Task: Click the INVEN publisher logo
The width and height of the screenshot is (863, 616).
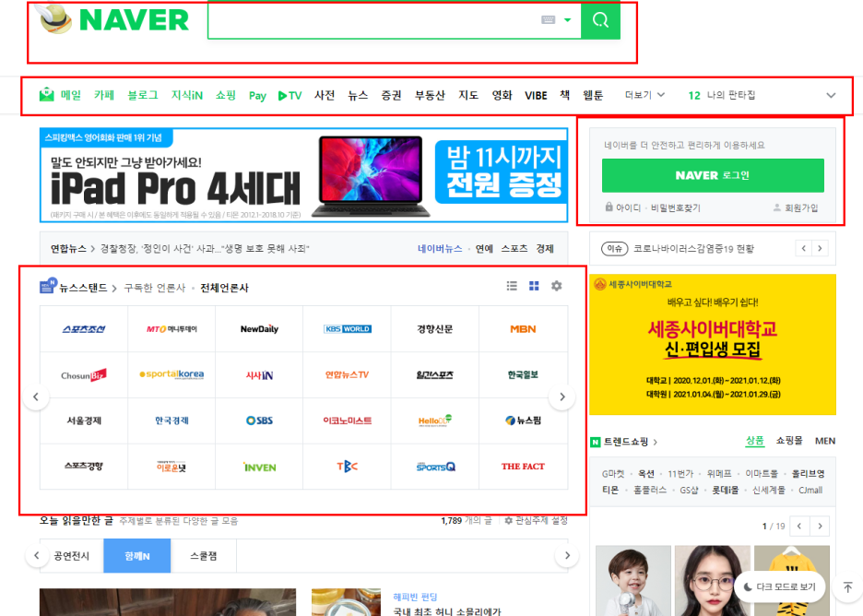Action: point(259,467)
